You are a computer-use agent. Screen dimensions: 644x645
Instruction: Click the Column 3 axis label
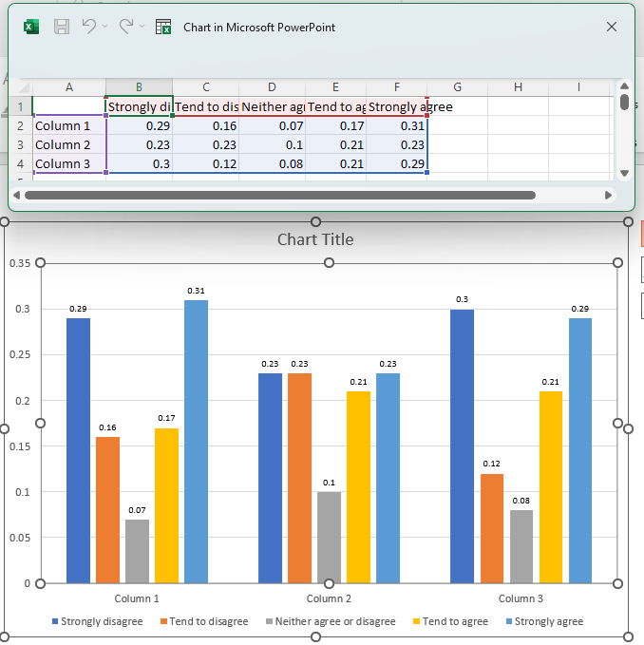point(521,598)
